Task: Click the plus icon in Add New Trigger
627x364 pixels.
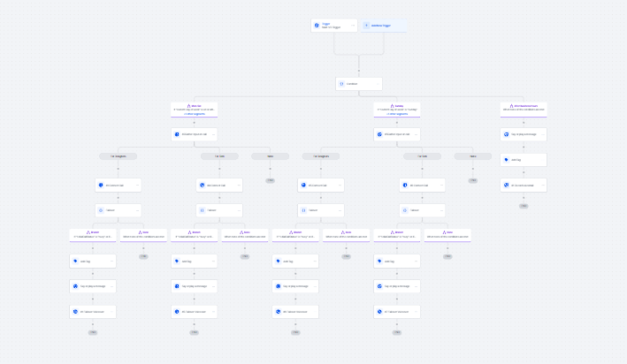Action: [366, 25]
